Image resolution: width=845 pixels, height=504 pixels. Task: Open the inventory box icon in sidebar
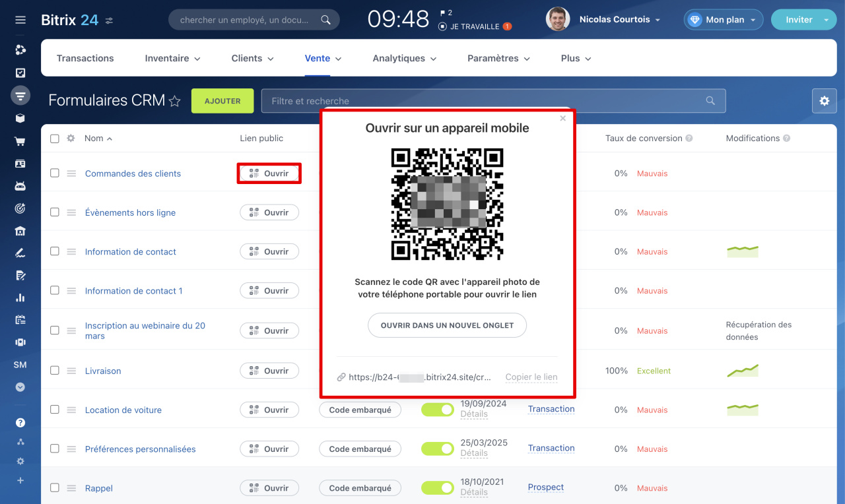click(x=20, y=119)
